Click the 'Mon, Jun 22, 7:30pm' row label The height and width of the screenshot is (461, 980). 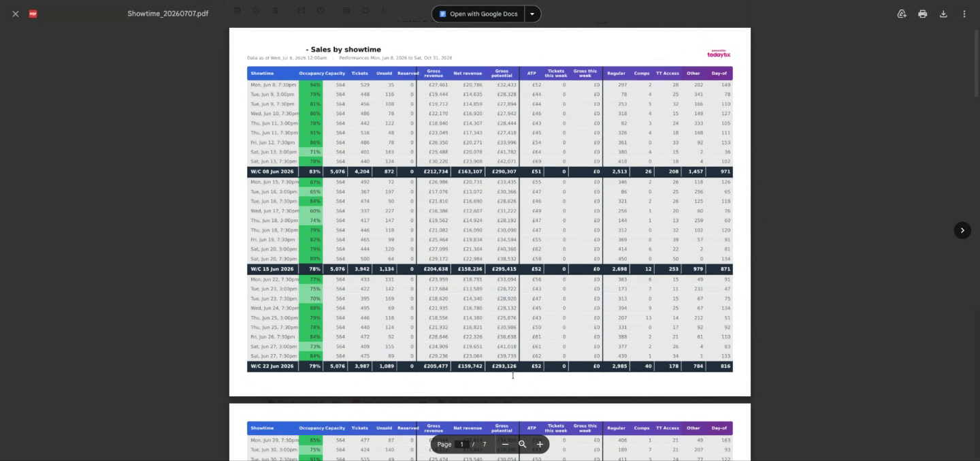(274, 279)
